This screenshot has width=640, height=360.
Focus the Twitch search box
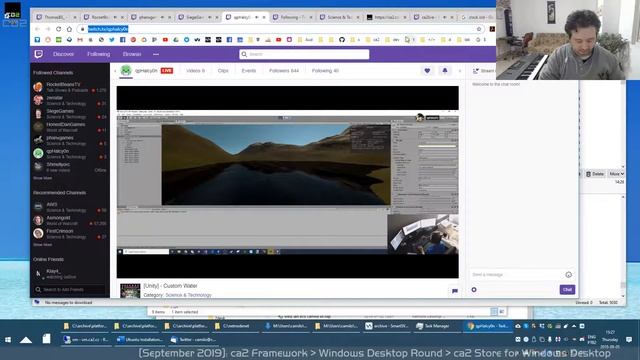pos(304,54)
